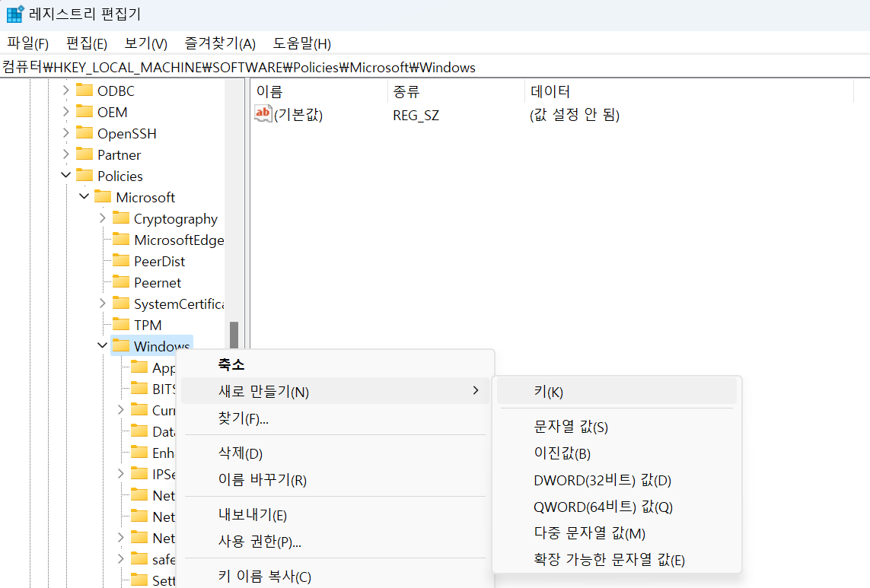Click the REG_SZ type cell
The image size is (870, 588).
click(x=416, y=115)
